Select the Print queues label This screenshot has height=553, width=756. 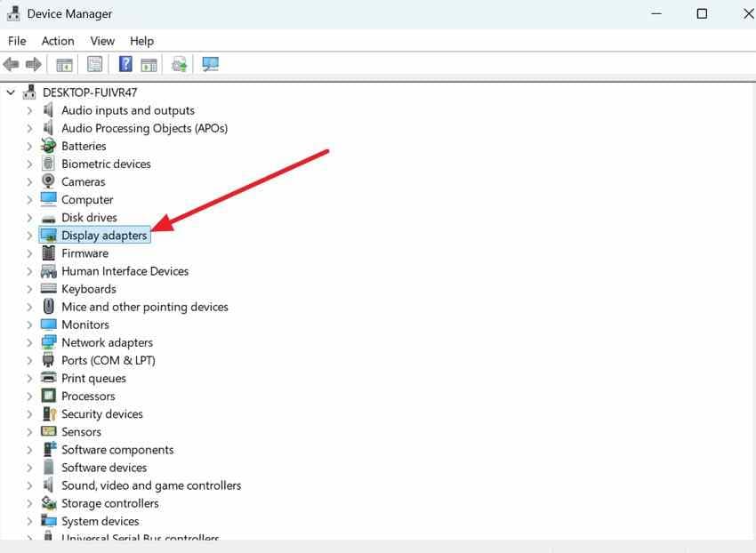pyautogui.click(x=93, y=378)
